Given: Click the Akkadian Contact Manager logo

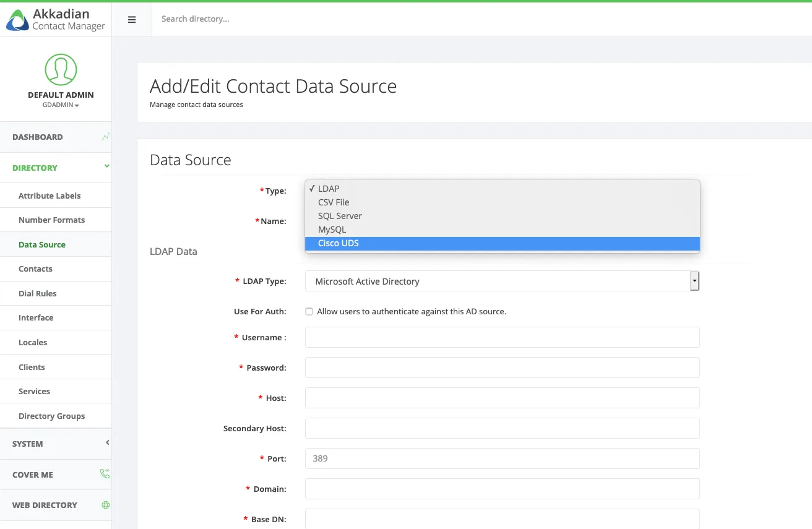Looking at the screenshot, I should click(x=56, y=19).
